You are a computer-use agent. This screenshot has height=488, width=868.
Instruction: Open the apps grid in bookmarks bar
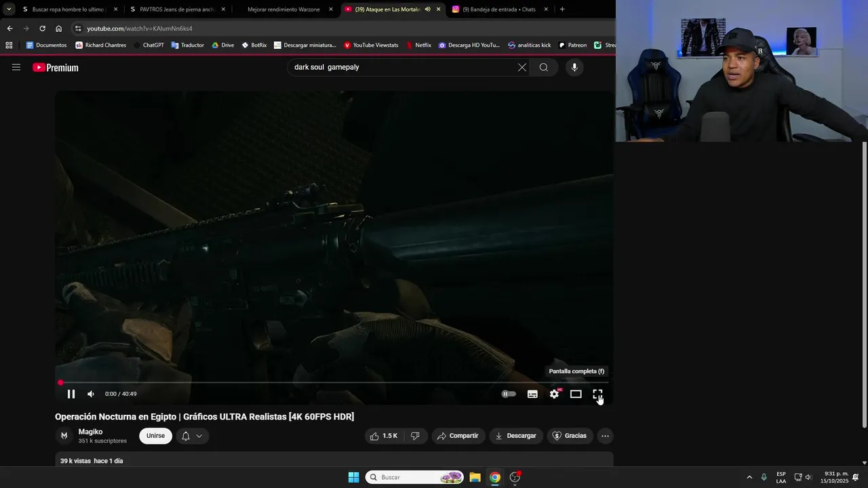[x=9, y=45]
